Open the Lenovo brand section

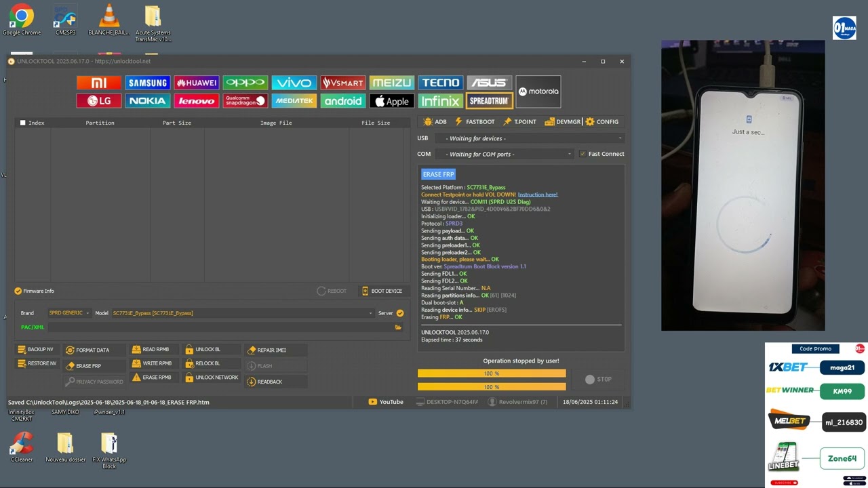(197, 101)
